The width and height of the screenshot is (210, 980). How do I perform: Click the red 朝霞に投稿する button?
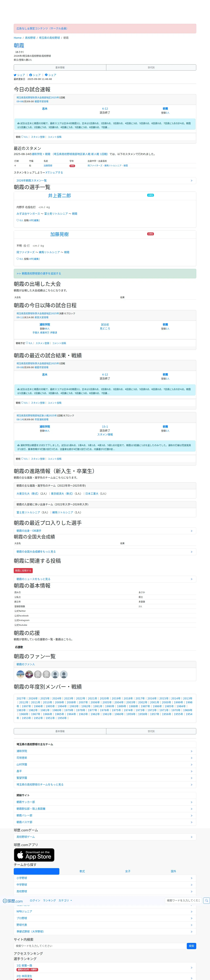point(23,571)
